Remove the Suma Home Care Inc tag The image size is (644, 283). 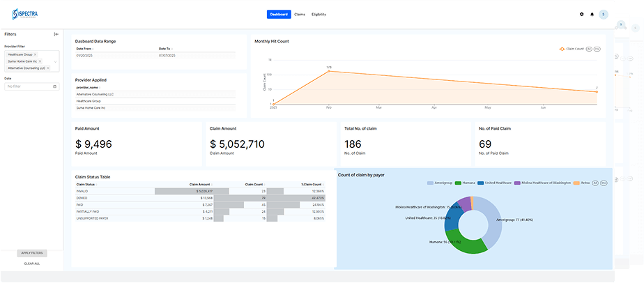40,61
